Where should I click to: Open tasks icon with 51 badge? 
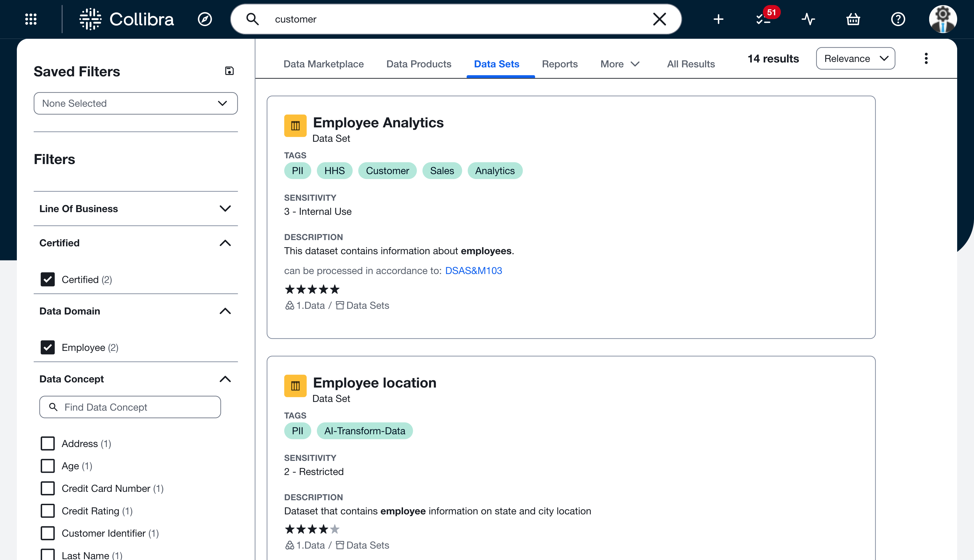coord(763,19)
